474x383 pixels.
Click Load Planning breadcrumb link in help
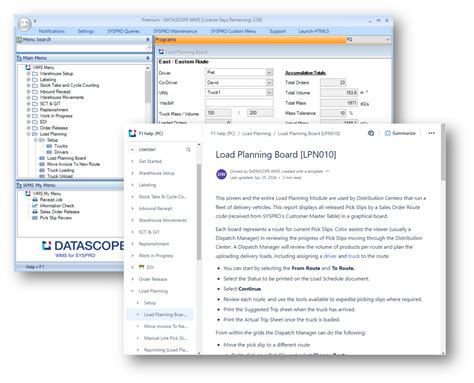coord(256,134)
